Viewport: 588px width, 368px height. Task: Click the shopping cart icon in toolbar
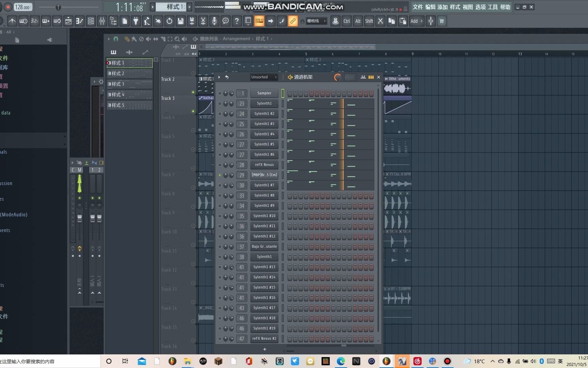pyautogui.click(x=442, y=21)
